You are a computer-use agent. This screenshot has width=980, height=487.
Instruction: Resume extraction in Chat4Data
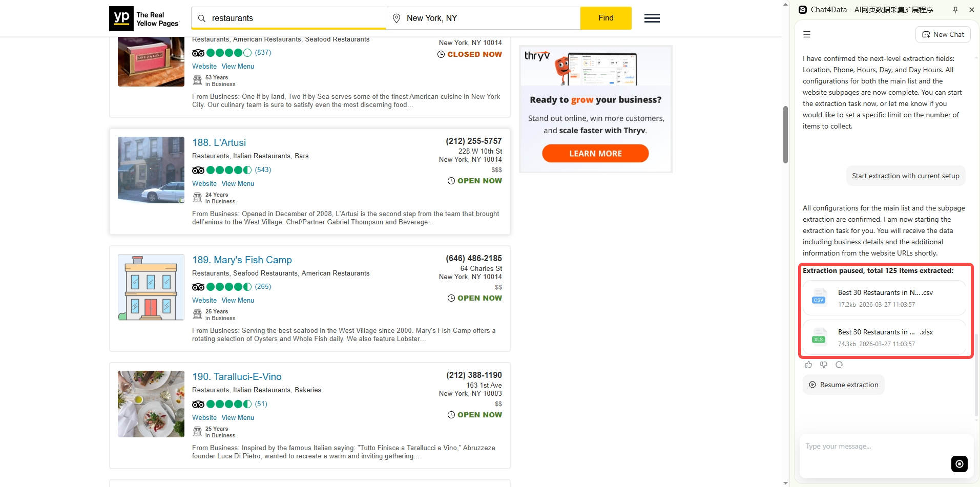pyautogui.click(x=843, y=385)
